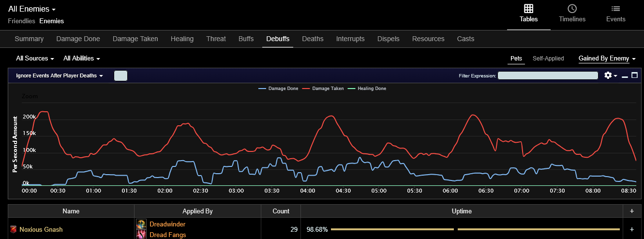Go to the Healing tab
The height and width of the screenshot is (239, 644).
(182, 39)
